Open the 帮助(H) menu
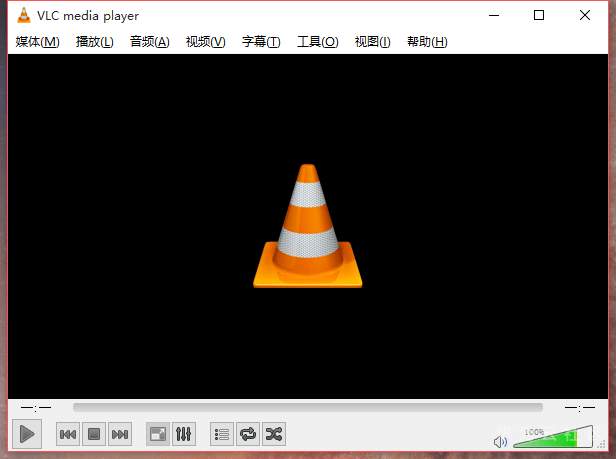The image size is (616, 459). point(427,42)
